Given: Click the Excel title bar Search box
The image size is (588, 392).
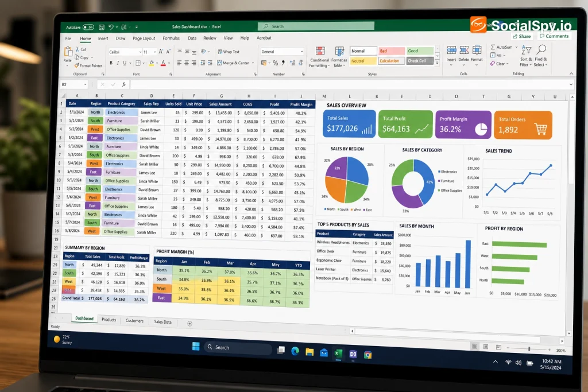Looking at the screenshot, I should pyautogui.click(x=316, y=26).
